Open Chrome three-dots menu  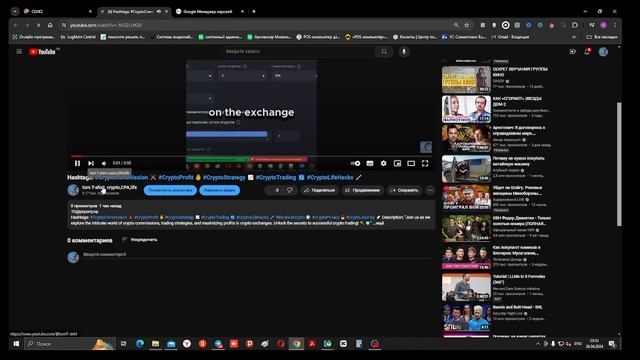tap(615, 25)
